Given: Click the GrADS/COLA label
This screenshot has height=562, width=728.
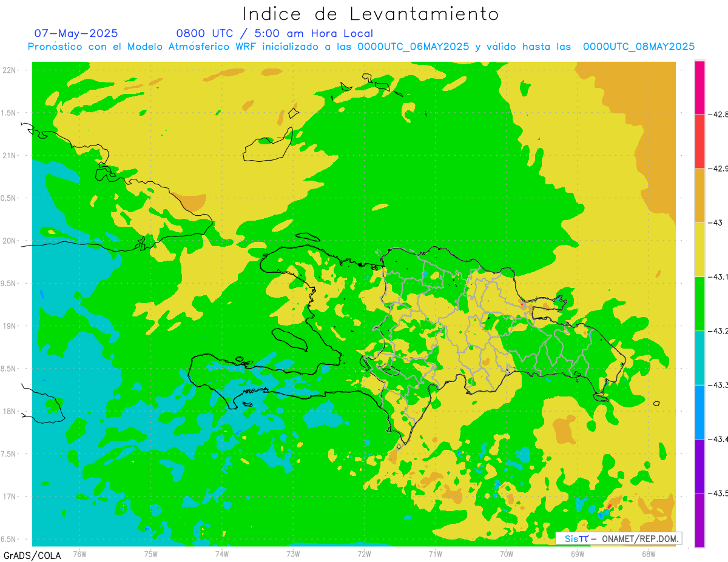Looking at the screenshot, I should point(32,555).
